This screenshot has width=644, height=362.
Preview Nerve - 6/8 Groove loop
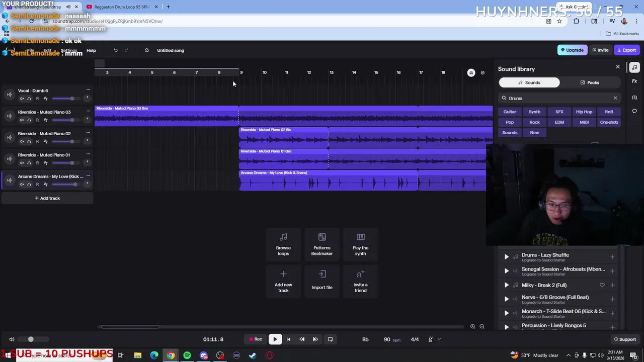(506, 299)
